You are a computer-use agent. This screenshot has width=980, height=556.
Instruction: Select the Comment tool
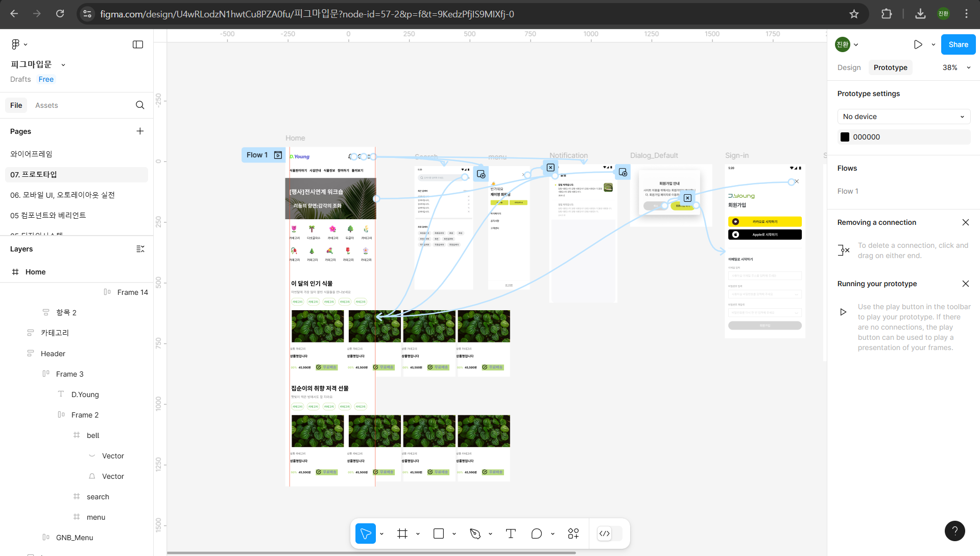[x=536, y=534]
